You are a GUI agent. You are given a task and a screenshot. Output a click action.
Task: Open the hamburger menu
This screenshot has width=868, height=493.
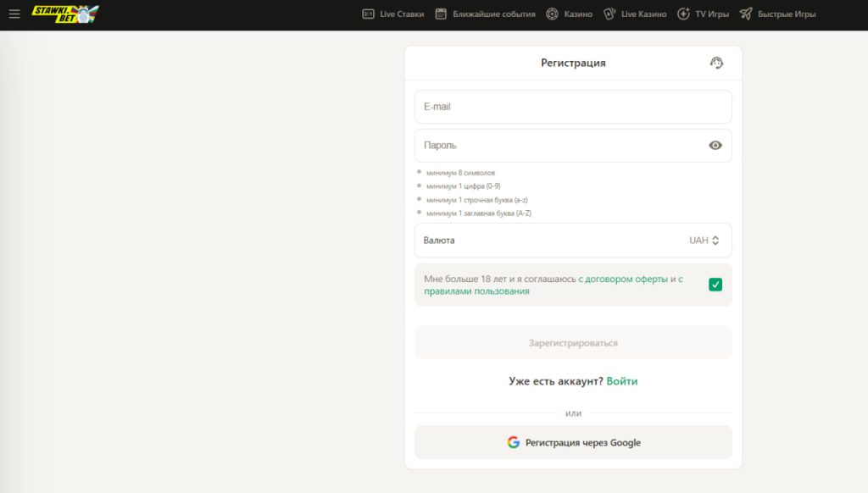14,14
